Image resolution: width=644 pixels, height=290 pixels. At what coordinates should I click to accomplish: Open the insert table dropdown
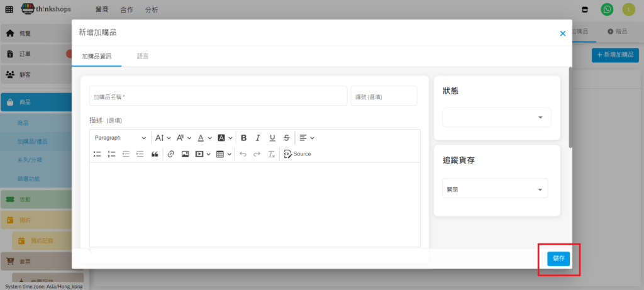224,154
